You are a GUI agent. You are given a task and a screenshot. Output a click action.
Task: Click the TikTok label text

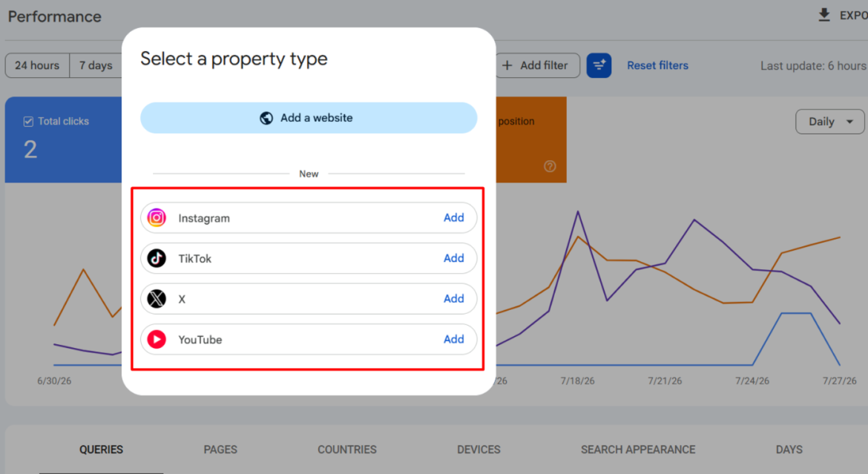click(195, 259)
